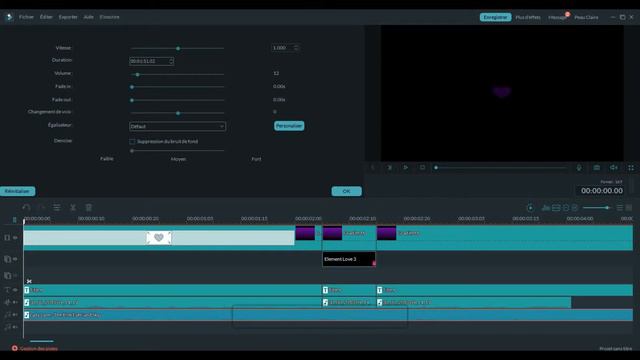
Task: Click the preview timecode 00:00:00.00
Action: point(602,191)
